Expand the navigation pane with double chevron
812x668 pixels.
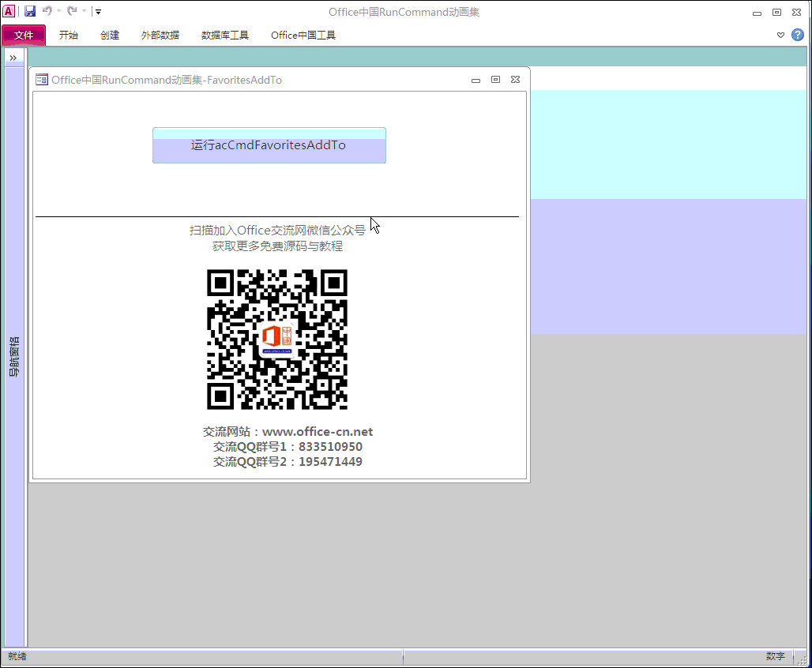coord(13,58)
